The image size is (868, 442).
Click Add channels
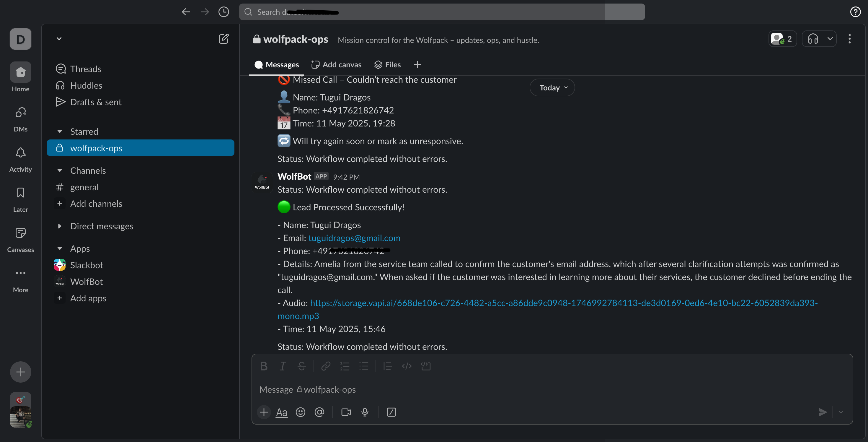(140, 204)
